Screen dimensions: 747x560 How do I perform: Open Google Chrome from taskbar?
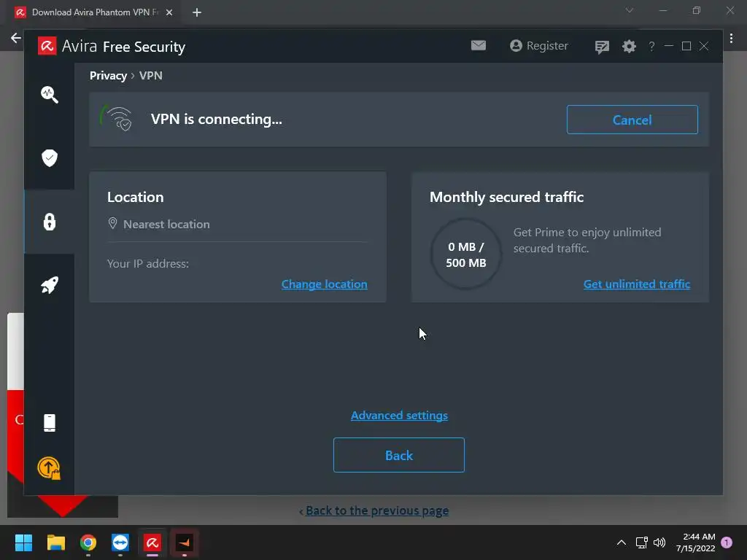pyautogui.click(x=88, y=542)
